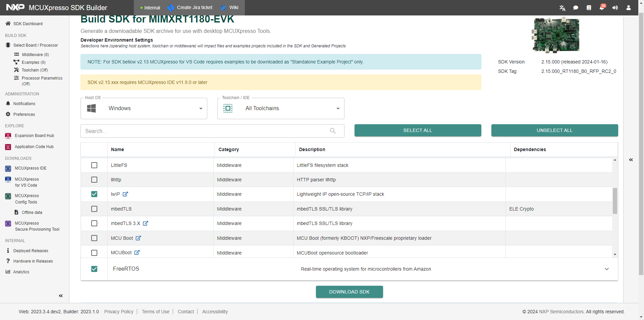This screenshot has height=320, width=644.
Task: Open the notifications bell with red badge
Action: 602,7
